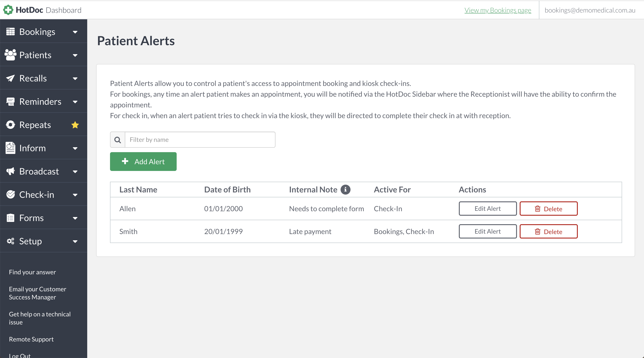Click the Active For column header

[x=392, y=189]
